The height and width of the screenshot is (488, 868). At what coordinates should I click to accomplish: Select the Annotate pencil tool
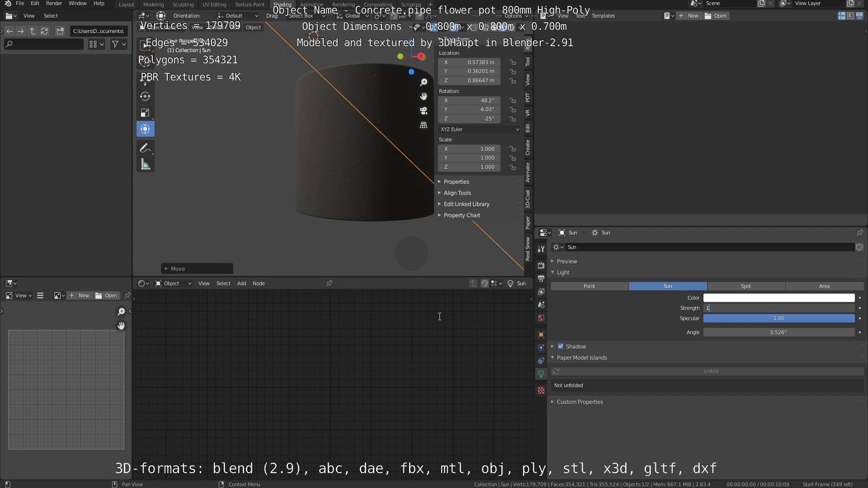point(145,148)
